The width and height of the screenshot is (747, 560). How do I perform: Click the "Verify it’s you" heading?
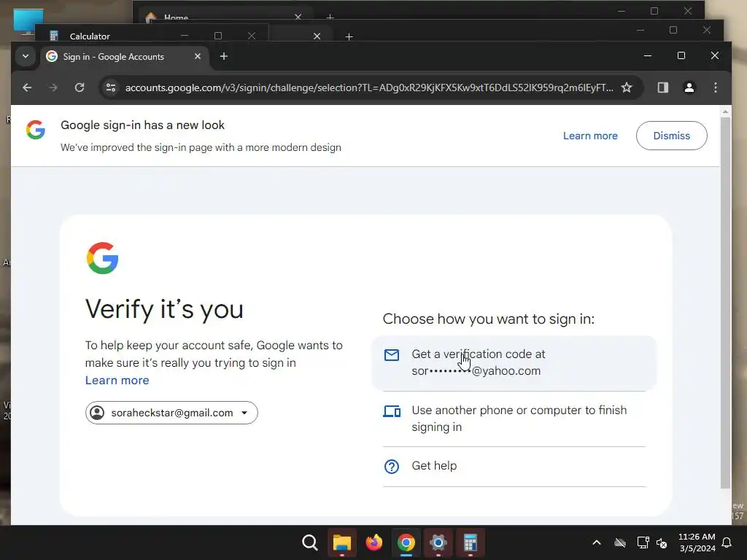point(164,309)
